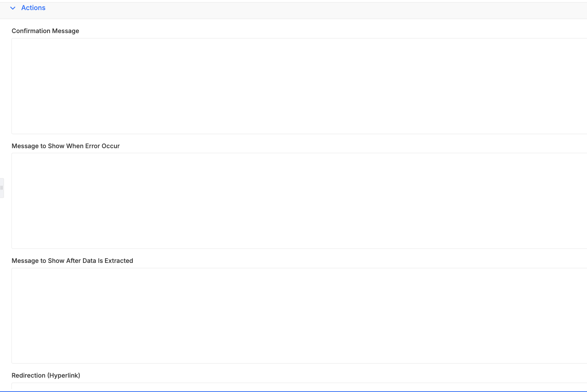587x392 pixels.
Task: Focus the Message After Data Is Extracted box
Action: 299,316
